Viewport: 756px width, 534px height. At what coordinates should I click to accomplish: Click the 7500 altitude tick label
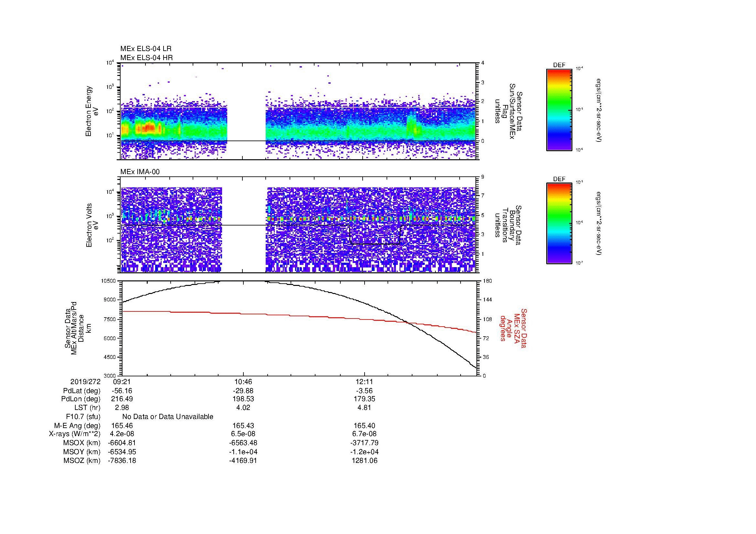(109, 319)
